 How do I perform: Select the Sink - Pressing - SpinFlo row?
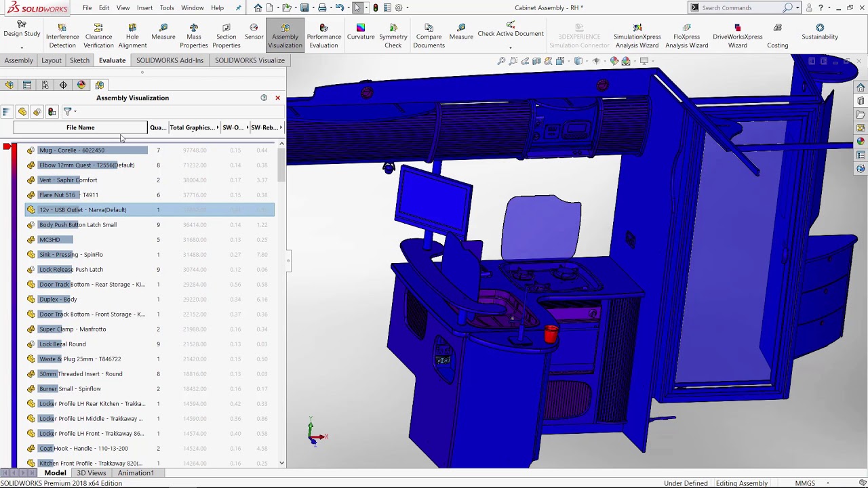point(149,254)
